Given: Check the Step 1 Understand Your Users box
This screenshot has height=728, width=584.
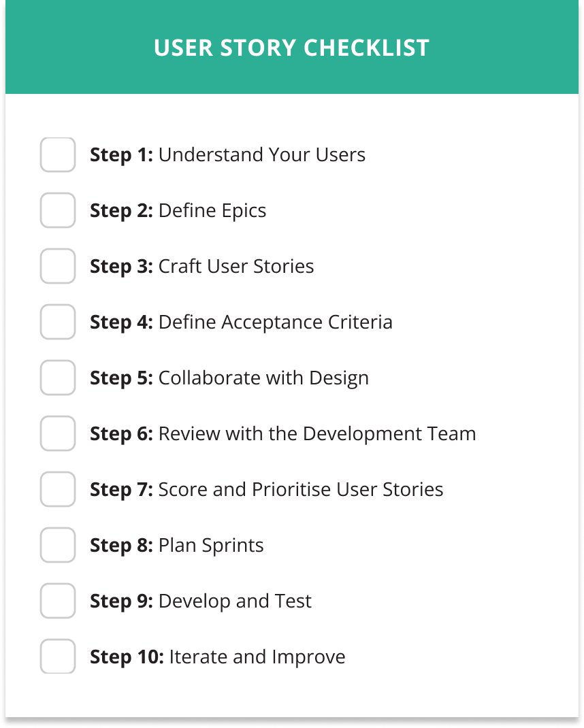Looking at the screenshot, I should tap(58, 154).
